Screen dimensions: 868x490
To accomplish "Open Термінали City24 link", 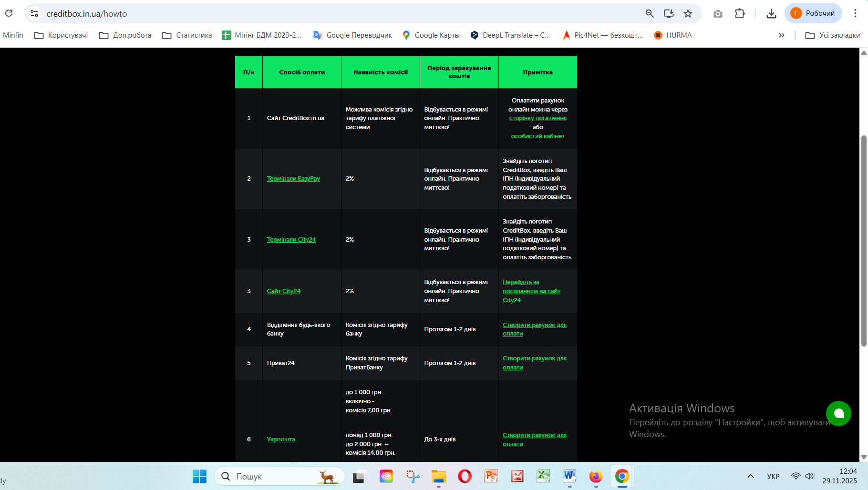I will 291,240.
